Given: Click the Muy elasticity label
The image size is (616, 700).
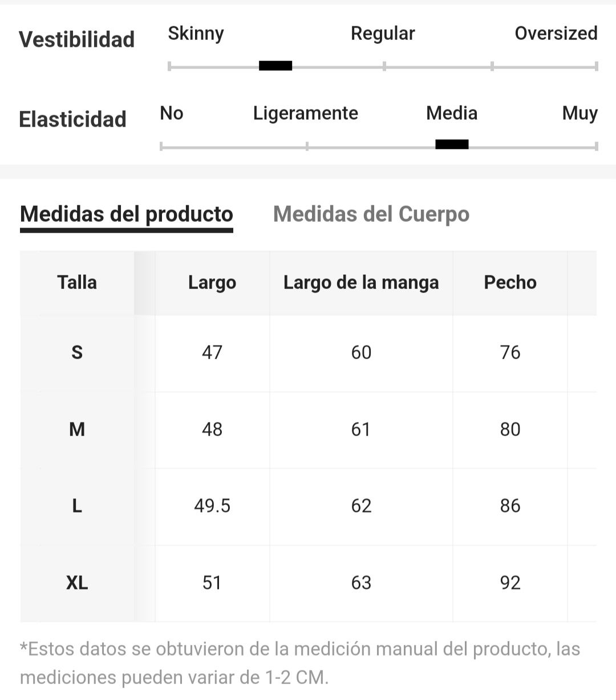Looking at the screenshot, I should pos(580,113).
